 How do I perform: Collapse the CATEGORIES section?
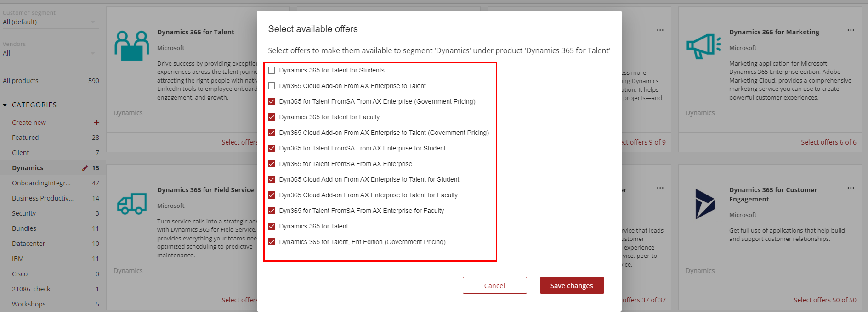tap(5, 105)
